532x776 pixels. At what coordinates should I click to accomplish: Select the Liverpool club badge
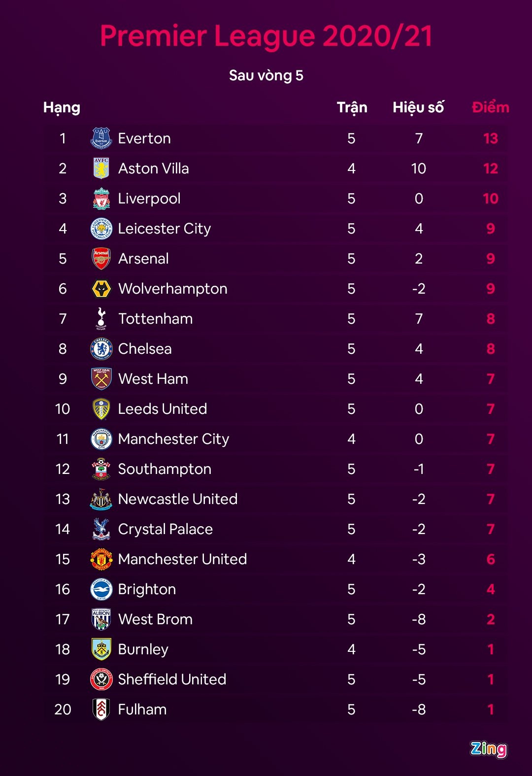coord(101,199)
